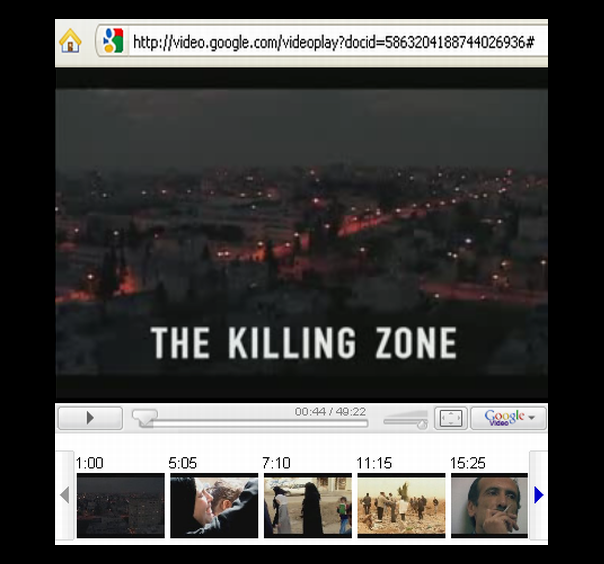Click the 15:25 timestamp label
The height and width of the screenshot is (564, 604).
pyautogui.click(x=468, y=463)
